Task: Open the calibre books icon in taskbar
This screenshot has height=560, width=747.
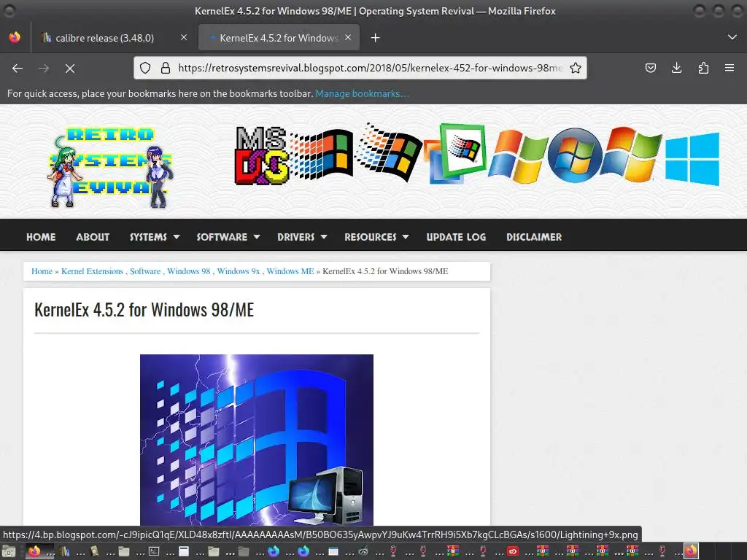Action: [64, 551]
